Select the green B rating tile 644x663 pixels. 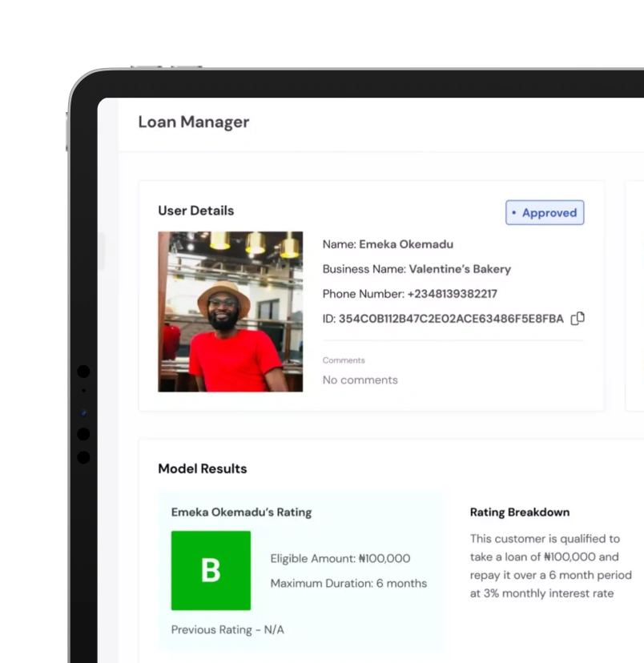click(211, 570)
